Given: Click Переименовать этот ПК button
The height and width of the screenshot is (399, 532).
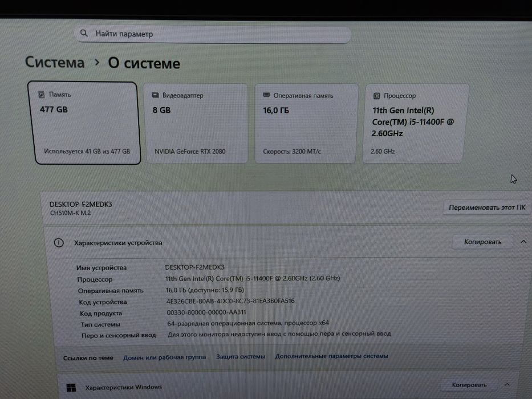Looking at the screenshot, I should [487, 207].
